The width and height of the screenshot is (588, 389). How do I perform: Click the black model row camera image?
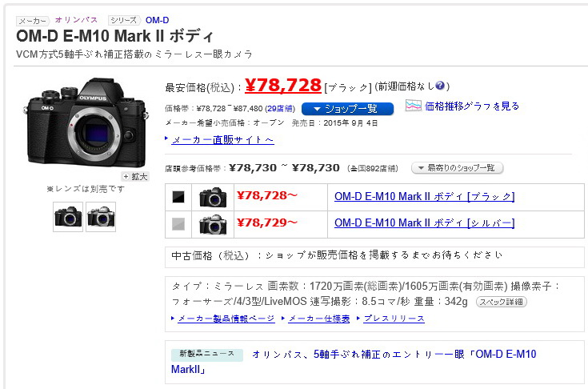213,198
